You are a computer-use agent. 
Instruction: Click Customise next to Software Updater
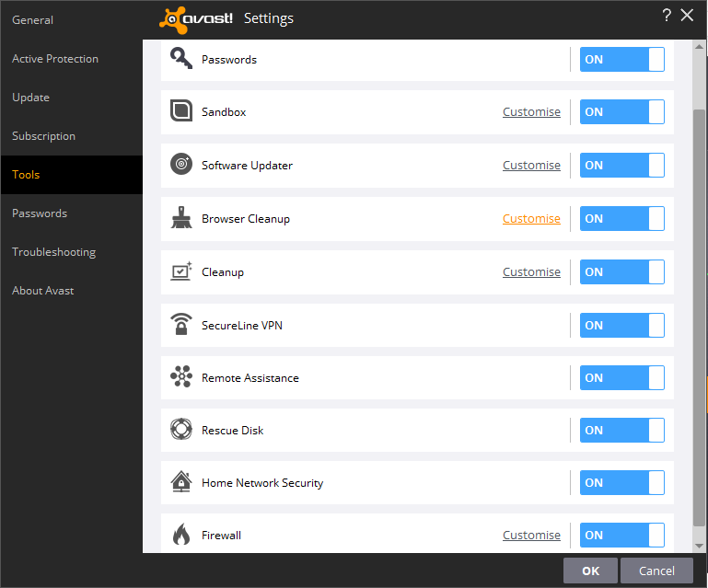(531, 165)
